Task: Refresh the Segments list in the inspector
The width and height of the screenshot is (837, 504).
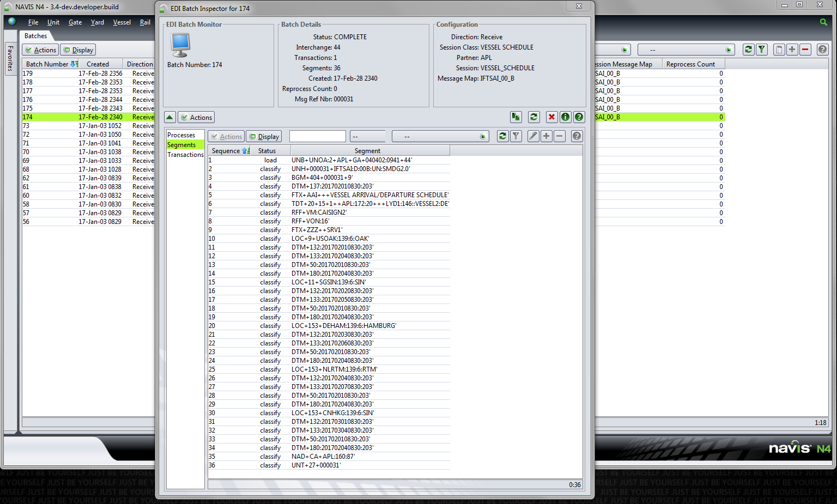Action: (x=502, y=136)
